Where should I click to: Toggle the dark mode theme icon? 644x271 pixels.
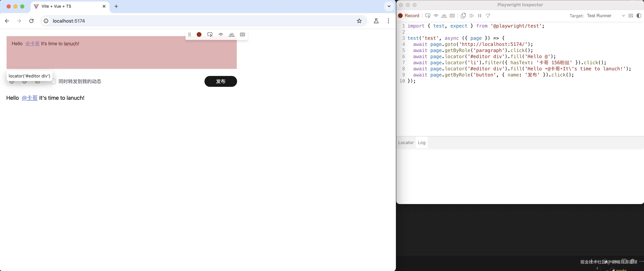click(639, 15)
